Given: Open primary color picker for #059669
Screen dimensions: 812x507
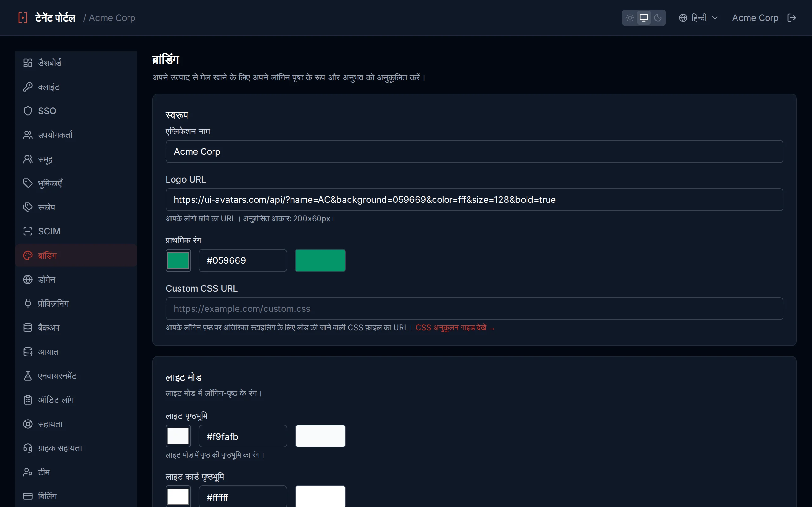Looking at the screenshot, I should (x=178, y=260).
